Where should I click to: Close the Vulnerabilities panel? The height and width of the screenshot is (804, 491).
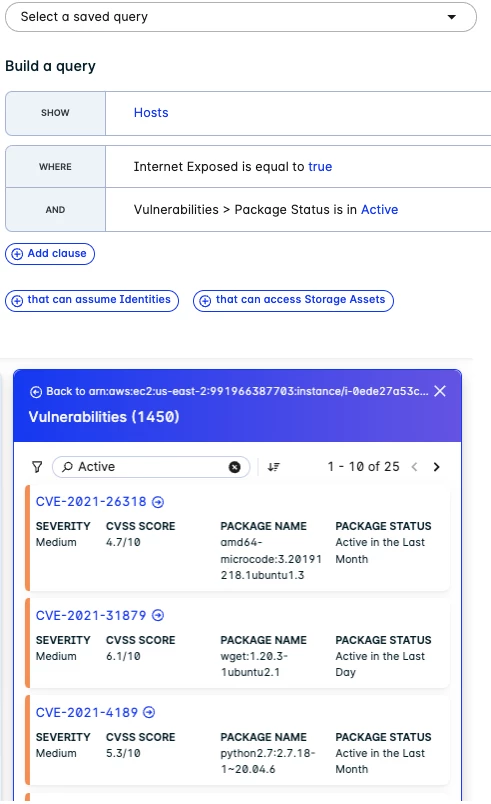click(x=440, y=391)
